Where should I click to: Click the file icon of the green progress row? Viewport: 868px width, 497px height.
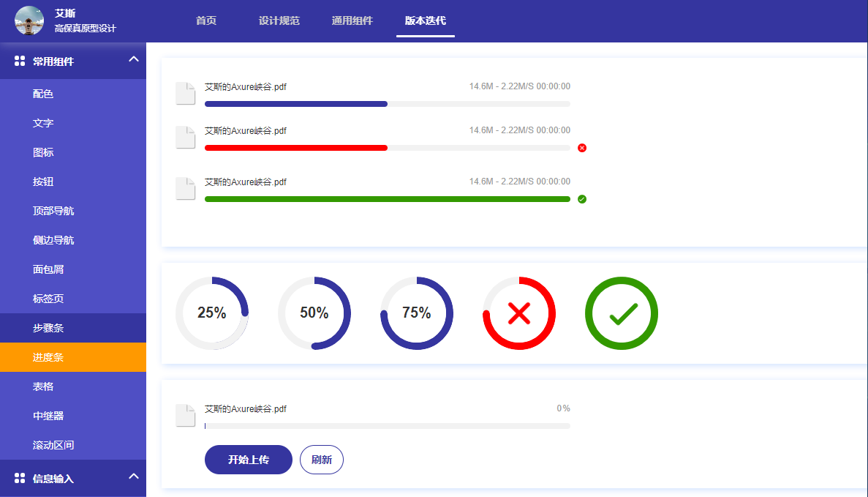(x=186, y=188)
